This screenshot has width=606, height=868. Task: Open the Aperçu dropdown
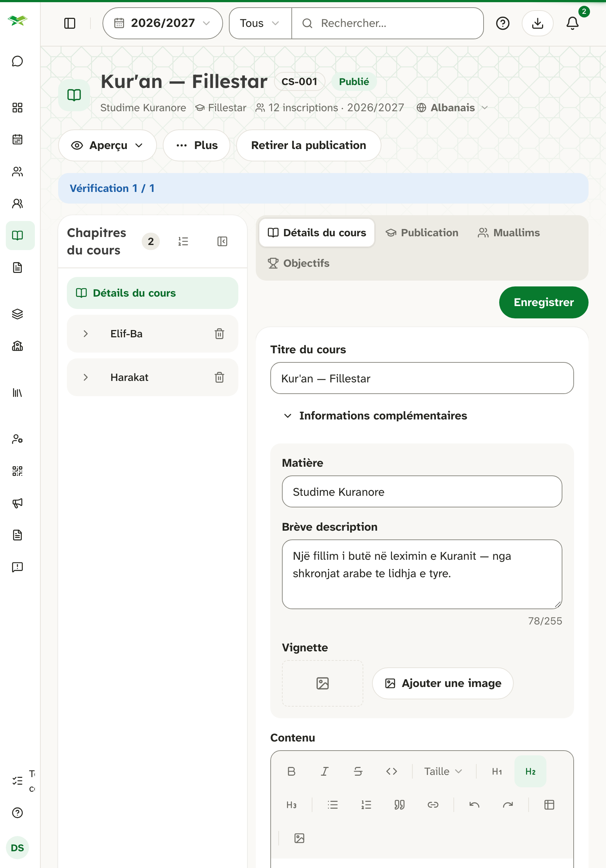[x=107, y=145]
